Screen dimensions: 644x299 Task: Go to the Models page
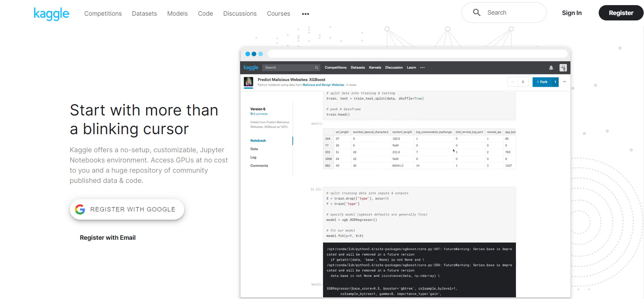[x=177, y=14]
